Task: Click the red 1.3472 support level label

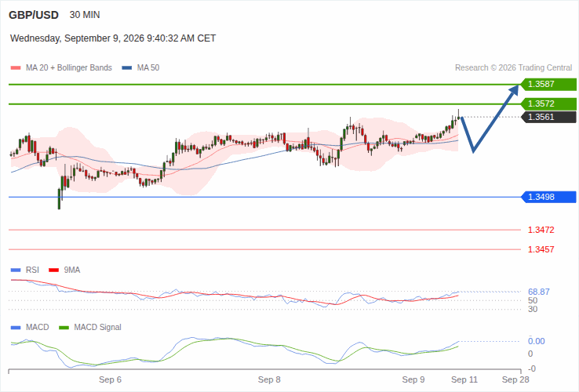Action: pos(541,230)
